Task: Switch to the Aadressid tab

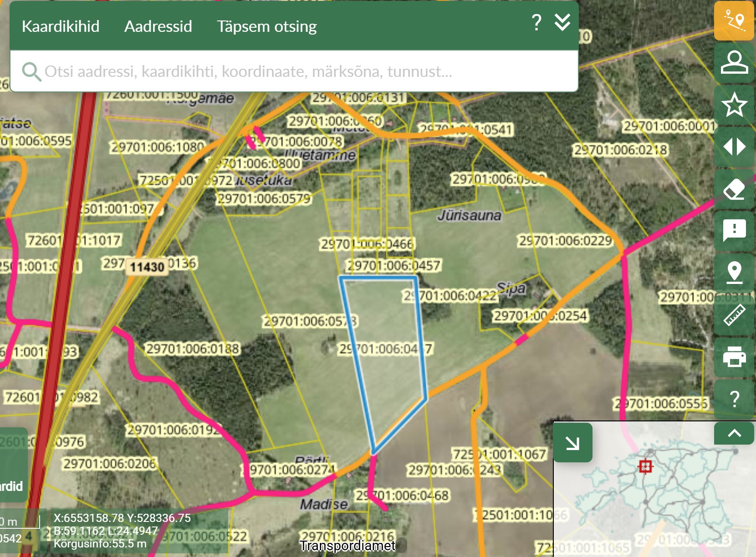Action: coord(158,26)
